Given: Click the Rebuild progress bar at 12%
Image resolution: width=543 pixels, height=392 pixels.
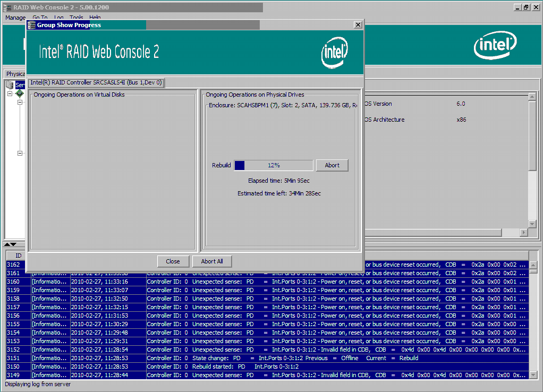Looking at the screenshot, I should pyautogui.click(x=274, y=165).
